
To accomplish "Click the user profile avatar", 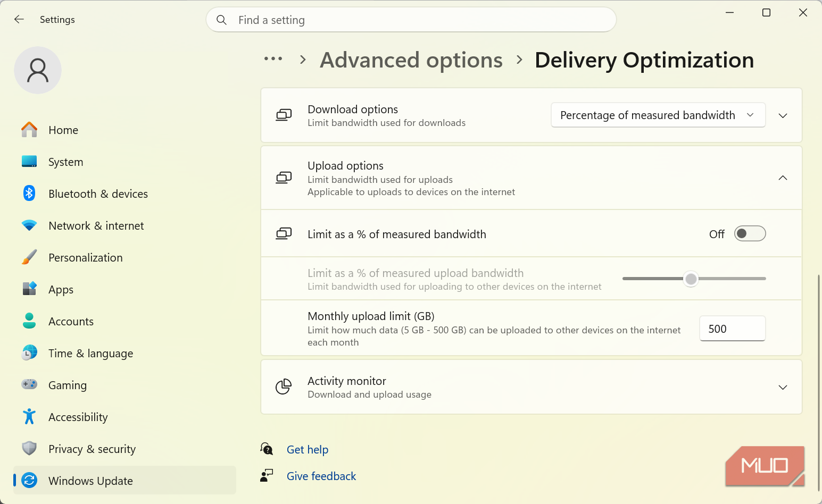I will [38, 70].
